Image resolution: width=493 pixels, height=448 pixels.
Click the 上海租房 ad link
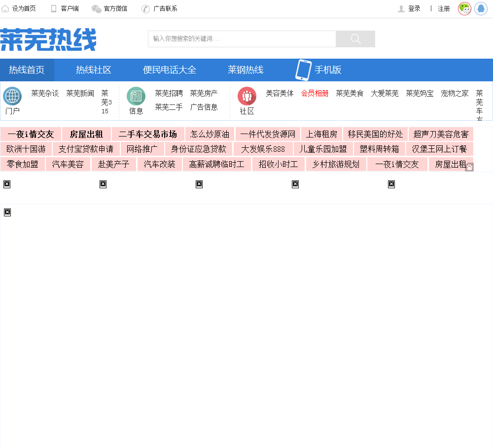point(321,134)
